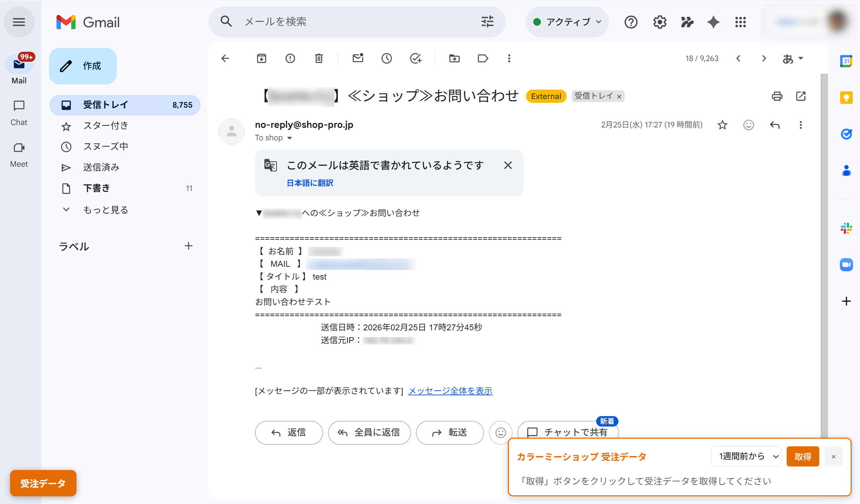Archive this email with the archive icon
The height and width of the screenshot is (504, 860).
click(261, 58)
